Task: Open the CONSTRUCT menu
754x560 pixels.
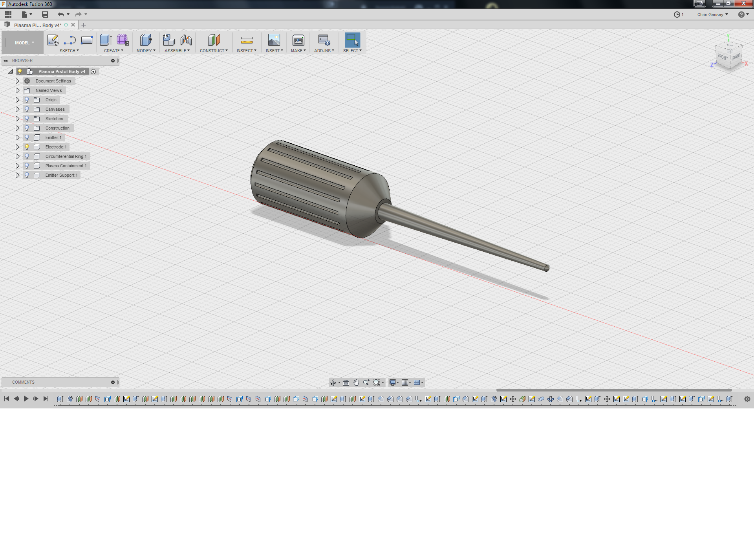Action: [213, 51]
